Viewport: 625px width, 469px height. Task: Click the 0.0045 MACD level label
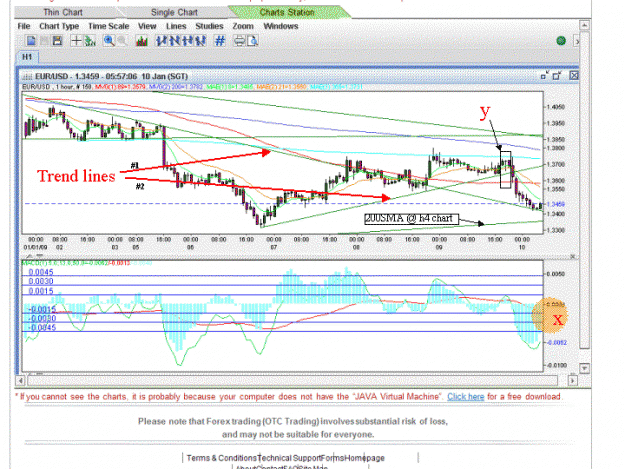click(x=41, y=272)
